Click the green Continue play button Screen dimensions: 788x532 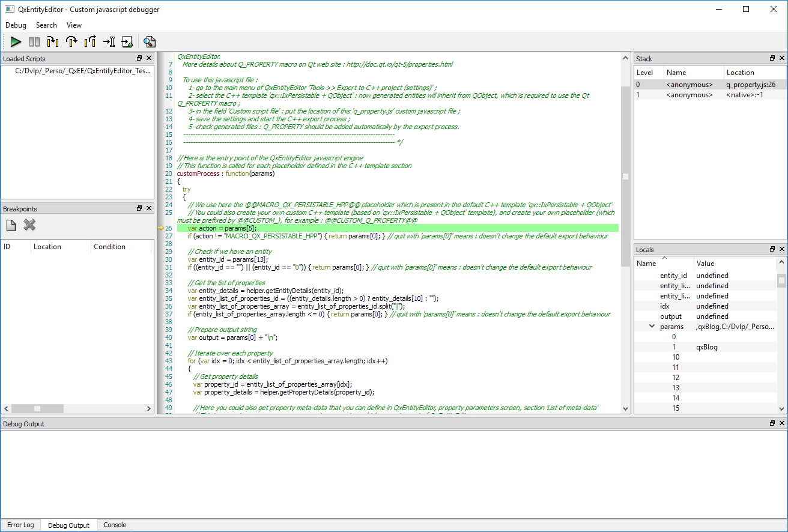click(16, 42)
